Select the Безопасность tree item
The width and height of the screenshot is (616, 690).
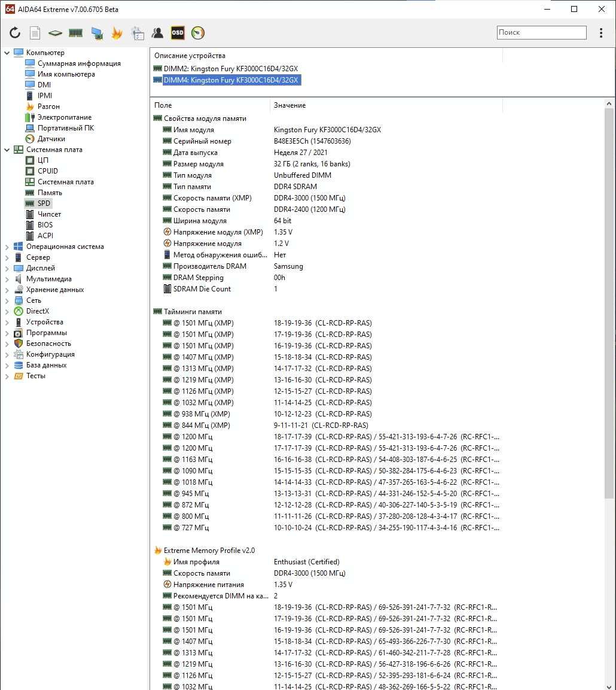pyautogui.click(x=48, y=344)
